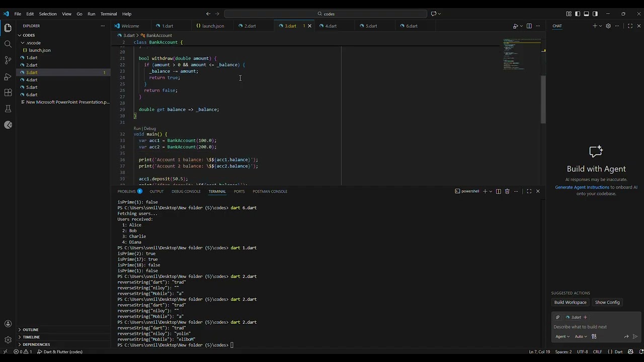Open the Search view in activity bar
The image size is (644, 362).
point(8,44)
